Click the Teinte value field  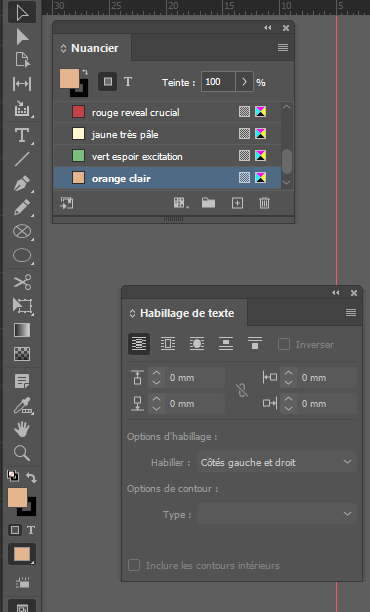point(218,82)
